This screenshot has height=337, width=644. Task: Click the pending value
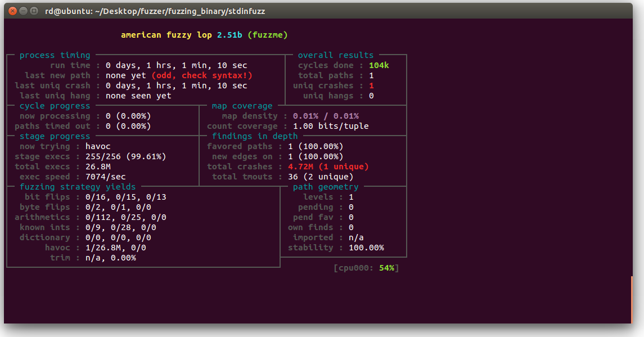(x=351, y=207)
